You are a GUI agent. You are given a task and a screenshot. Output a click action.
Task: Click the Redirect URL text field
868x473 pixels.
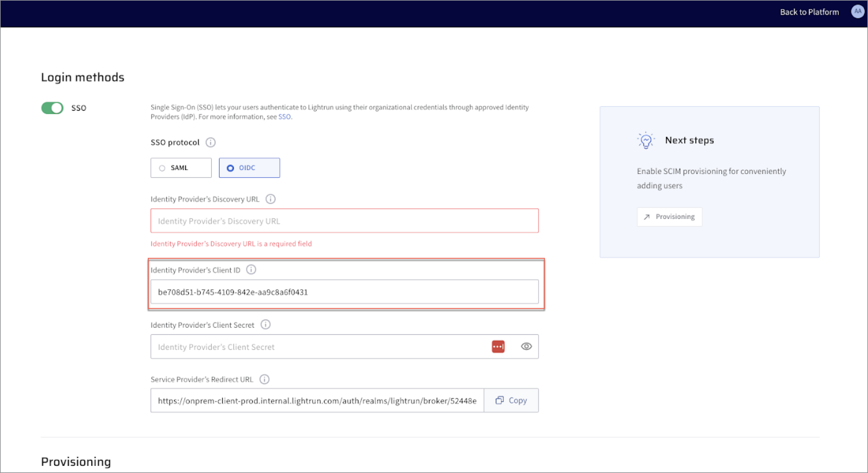[x=317, y=401]
